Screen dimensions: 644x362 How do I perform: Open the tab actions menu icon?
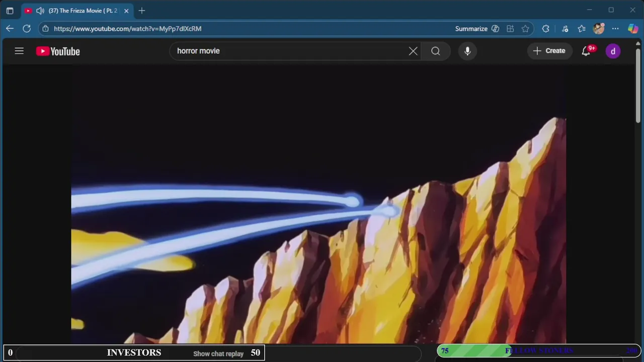click(10, 11)
